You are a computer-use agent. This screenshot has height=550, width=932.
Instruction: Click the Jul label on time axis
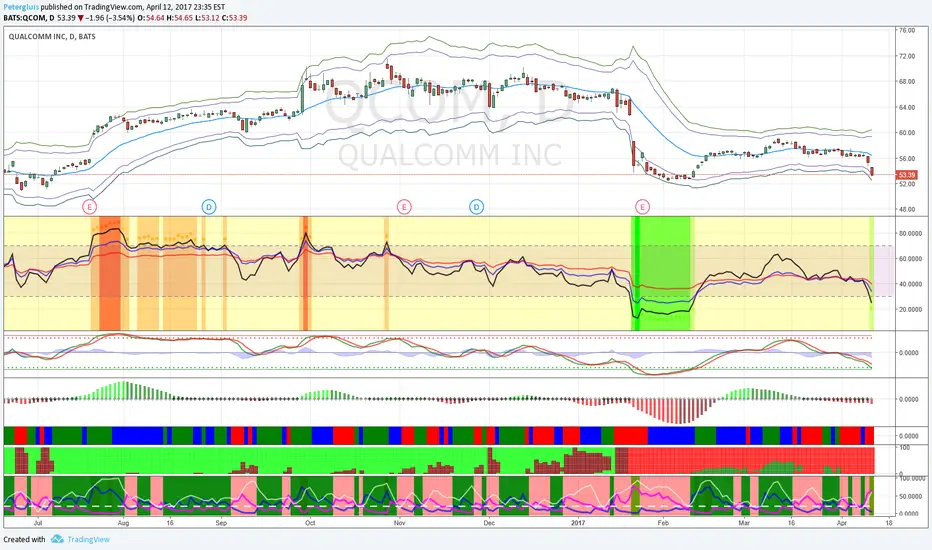tap(38, 523)
